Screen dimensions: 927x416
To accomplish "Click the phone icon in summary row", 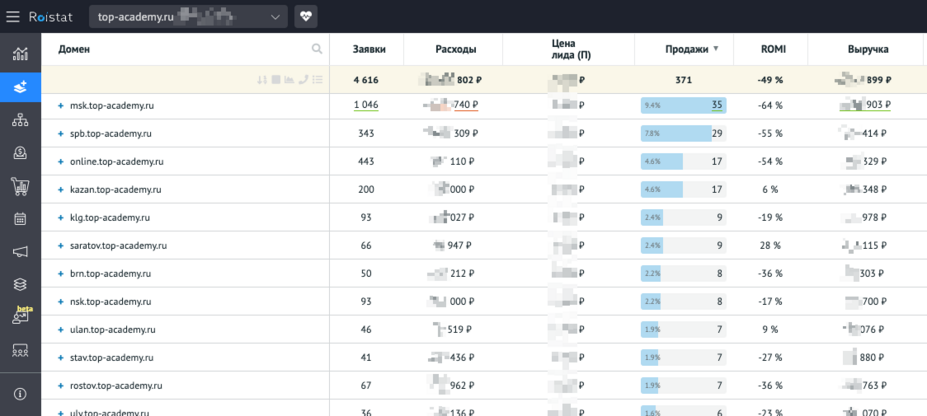I will (303, 79).
